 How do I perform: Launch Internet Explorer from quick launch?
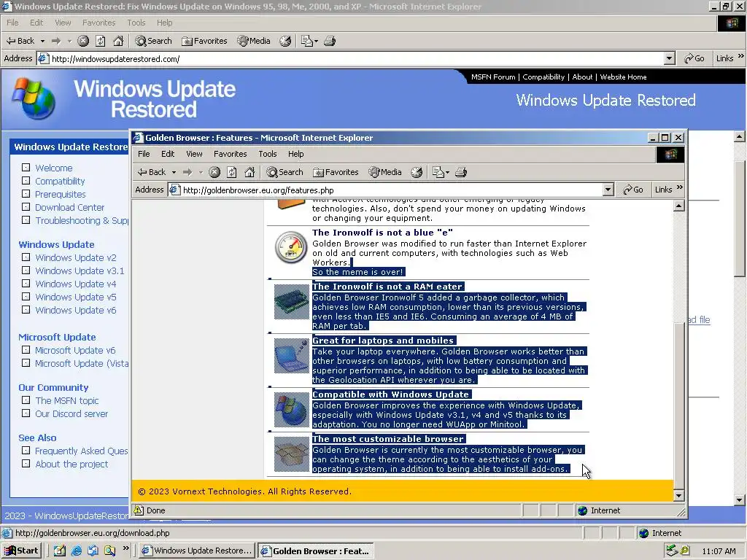(x=76, y=551)
